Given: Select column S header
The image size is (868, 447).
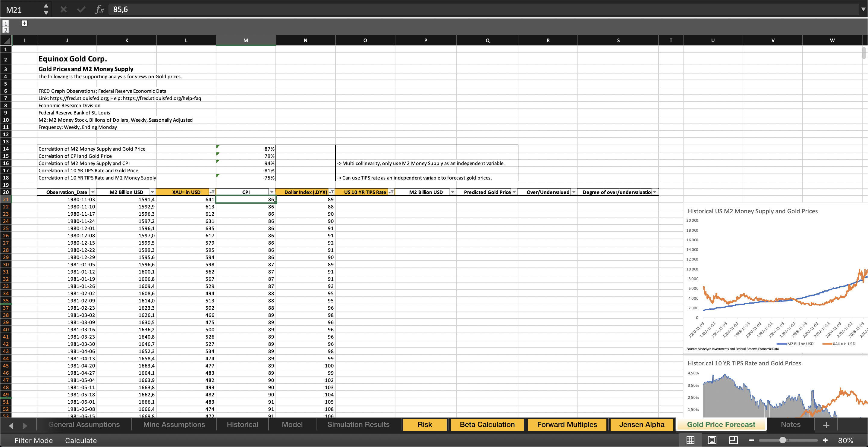Looking at the screenshot, I should pyautogui.click(x=618, y=40).
